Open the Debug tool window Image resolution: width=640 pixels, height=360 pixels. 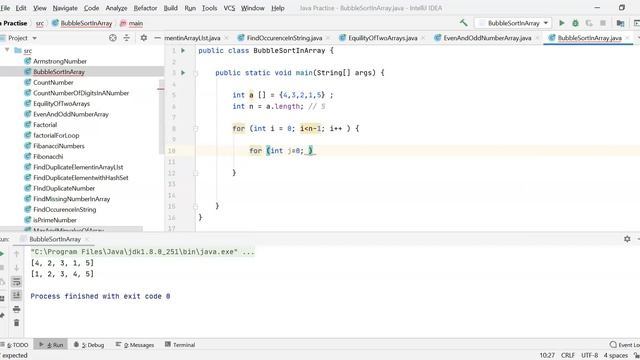[x=89, y=345]
